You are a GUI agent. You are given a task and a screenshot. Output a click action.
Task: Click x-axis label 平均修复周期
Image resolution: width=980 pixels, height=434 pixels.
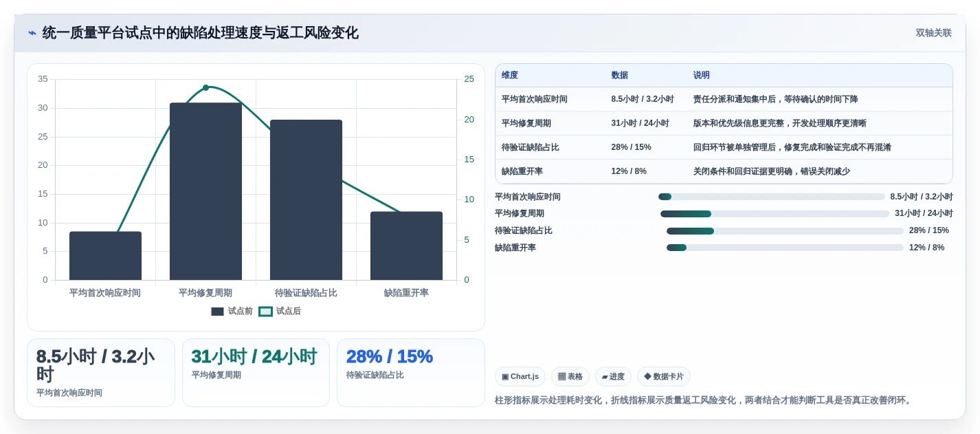click(x=205, y=293)
